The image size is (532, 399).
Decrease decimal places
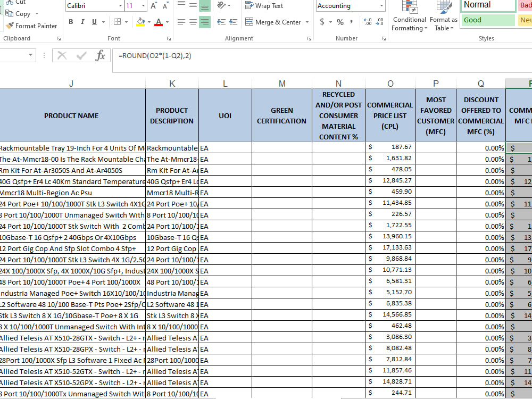click(x=380, y=22)
